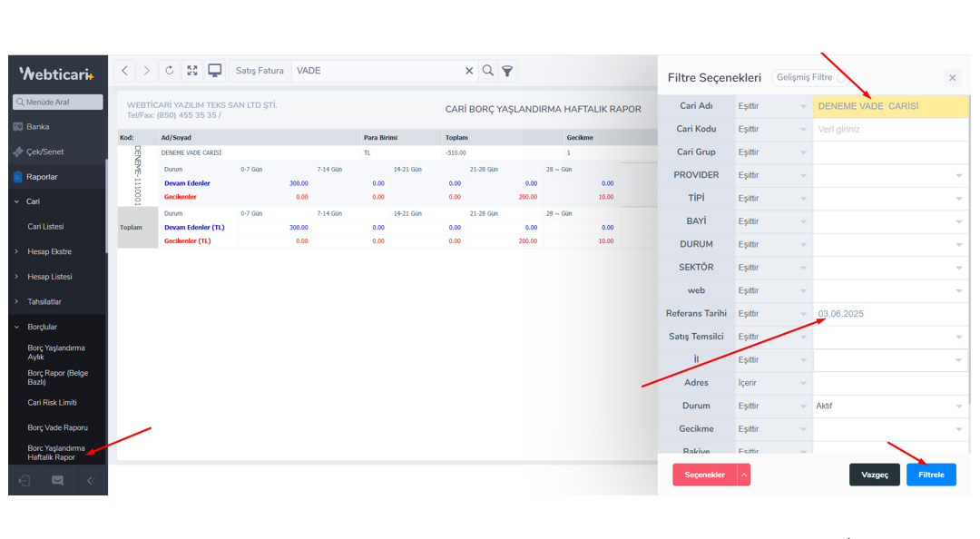This screenshot has height=539, width=980.
Task: Select Borç Vade Raporu in the sidebar
Action: [x=57, y=427]
